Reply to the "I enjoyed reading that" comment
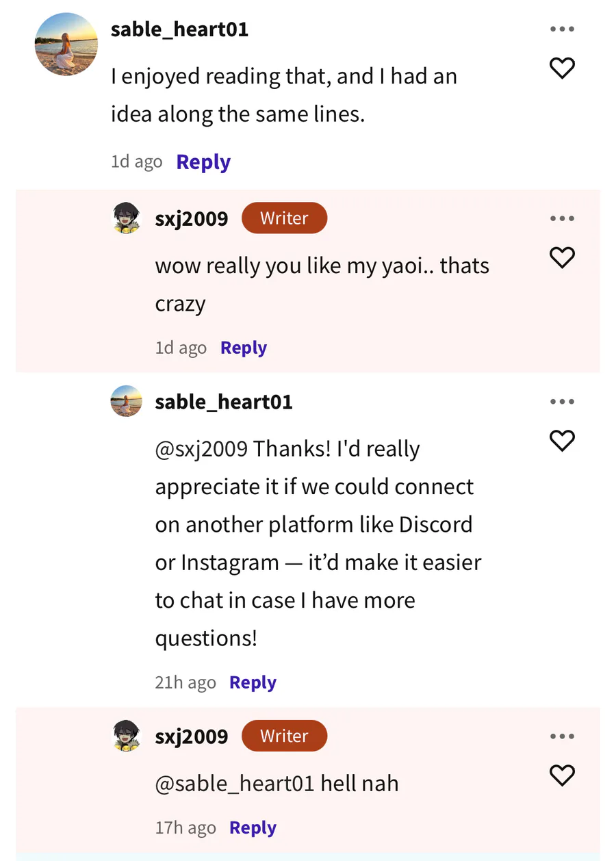616x861 pixels. pyautogui.click(x=203, y=162)
